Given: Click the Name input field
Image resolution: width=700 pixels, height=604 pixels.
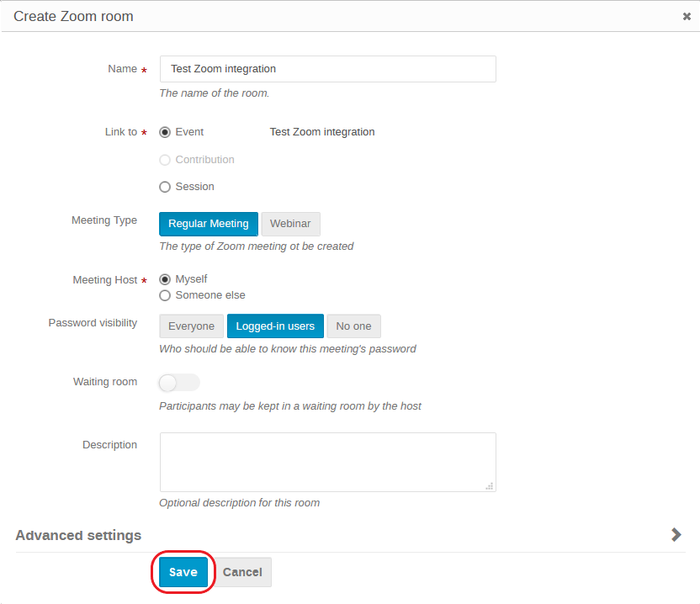Looking at the screenshot, I should pyautogui.click(x=327, y=69).
